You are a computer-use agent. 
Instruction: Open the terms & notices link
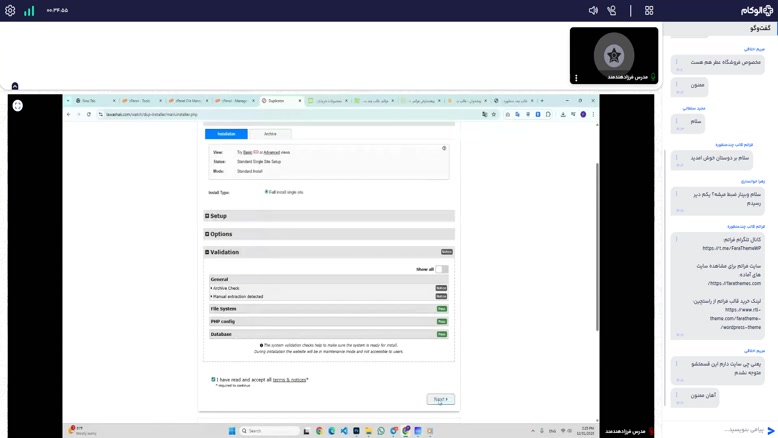[x=289, y=380]
